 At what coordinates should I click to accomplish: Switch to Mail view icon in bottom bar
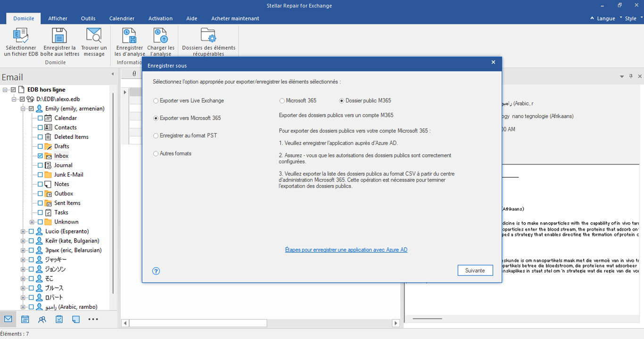[8, 319]
